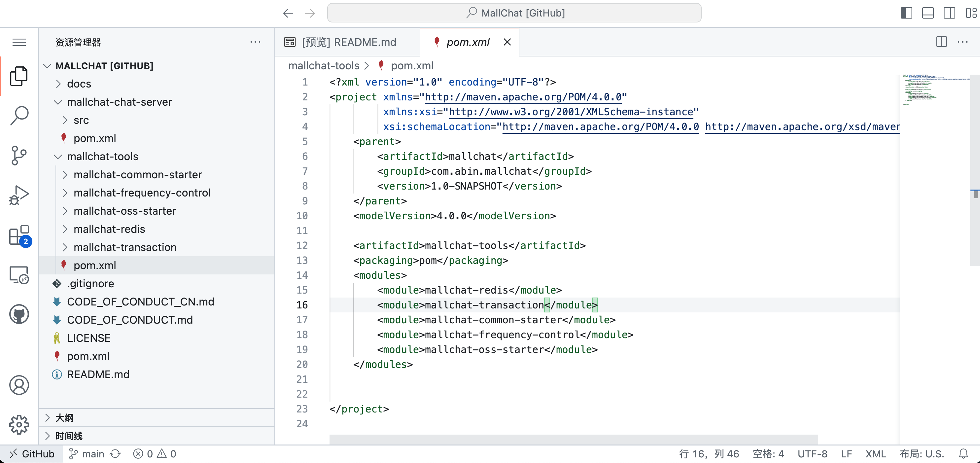Click the main branch in status bar
The image size is (980, 463).
click(x=92, y=454)
